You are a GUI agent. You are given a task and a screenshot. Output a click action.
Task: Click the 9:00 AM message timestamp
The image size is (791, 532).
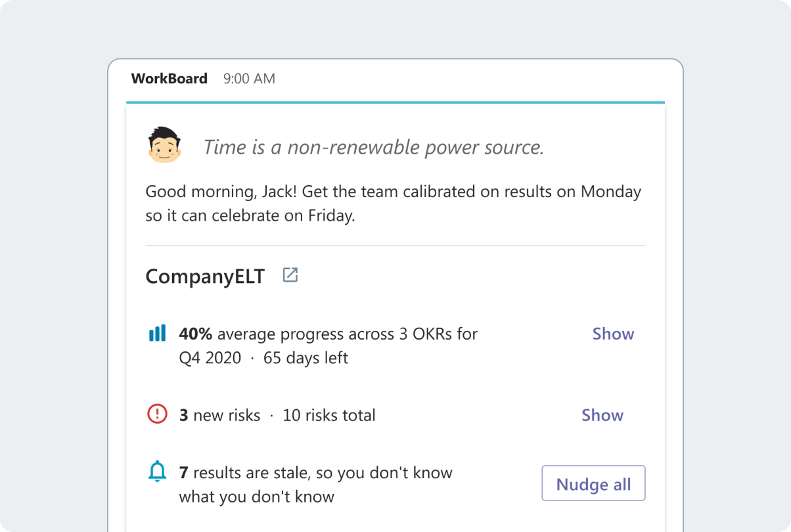(x=248, y=78)
